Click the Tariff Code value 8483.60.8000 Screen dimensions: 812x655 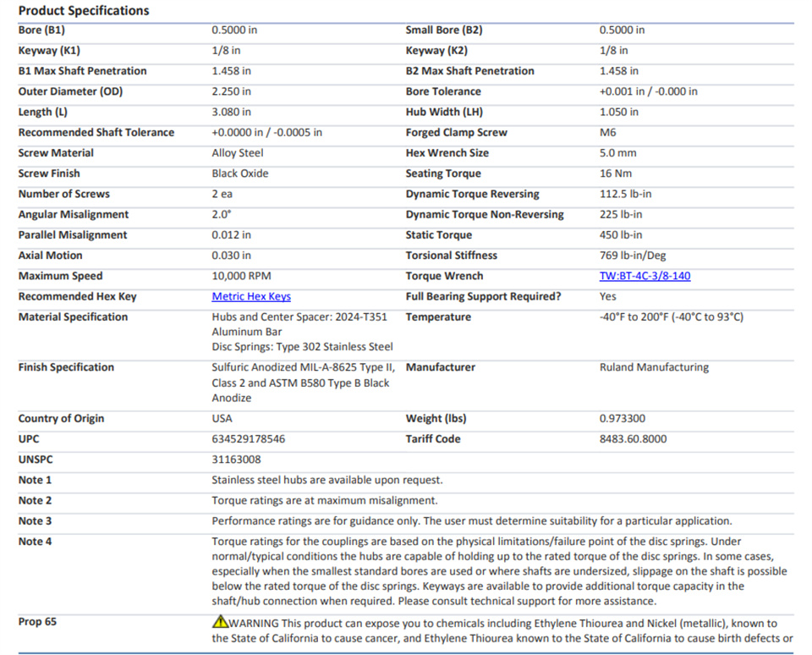pos(633,439)
